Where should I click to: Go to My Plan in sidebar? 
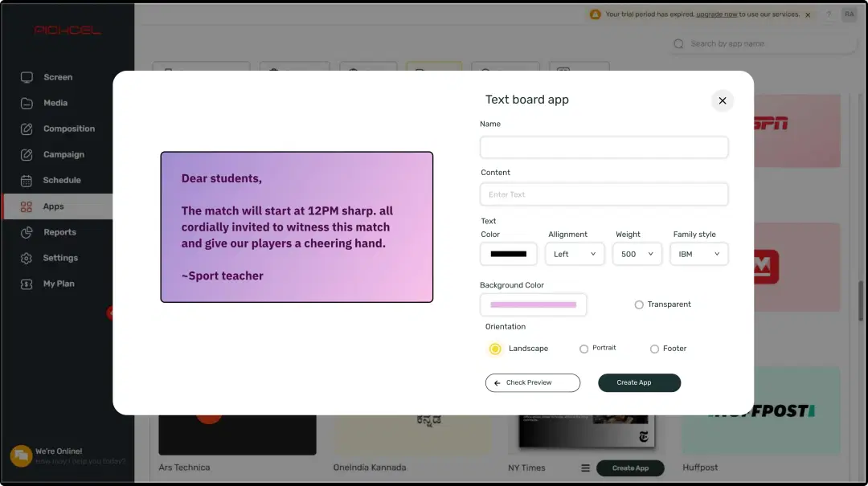[x=59, y=284]
